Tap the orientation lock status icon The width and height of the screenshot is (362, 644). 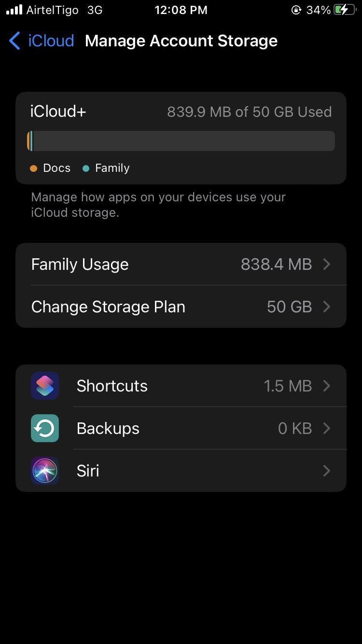click(x=296, y=10)
